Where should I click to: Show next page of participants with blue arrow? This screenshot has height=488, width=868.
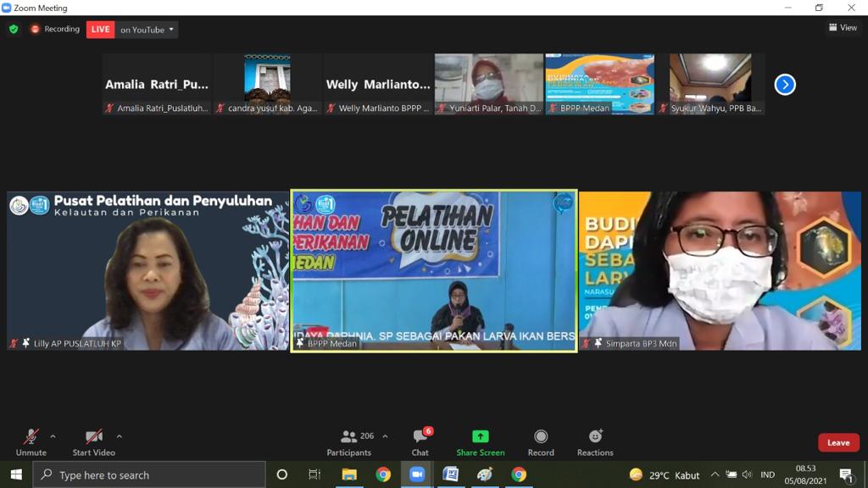tap(785, 85)
